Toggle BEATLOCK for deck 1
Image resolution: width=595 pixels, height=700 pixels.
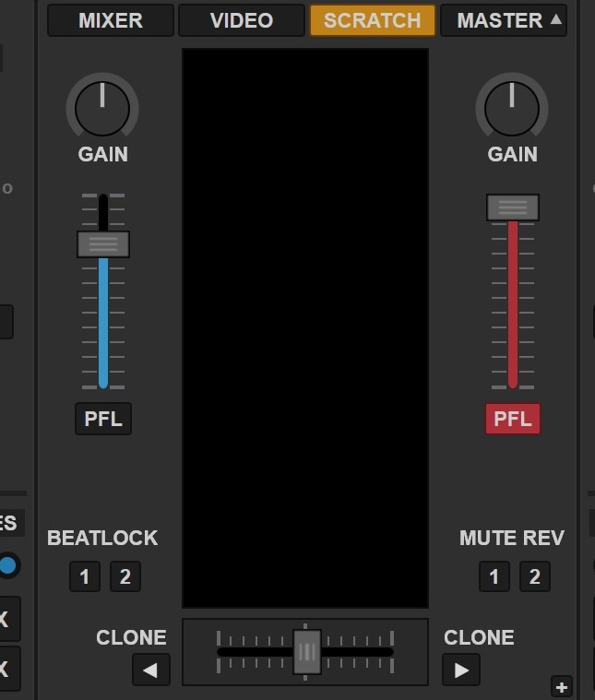pos(85,576)
